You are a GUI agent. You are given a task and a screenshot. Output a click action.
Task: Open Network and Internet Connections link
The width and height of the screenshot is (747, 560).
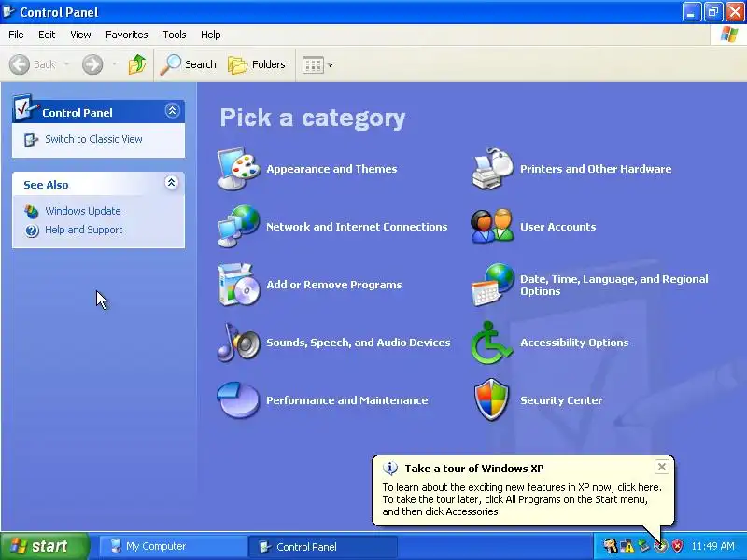pos(357,227)
